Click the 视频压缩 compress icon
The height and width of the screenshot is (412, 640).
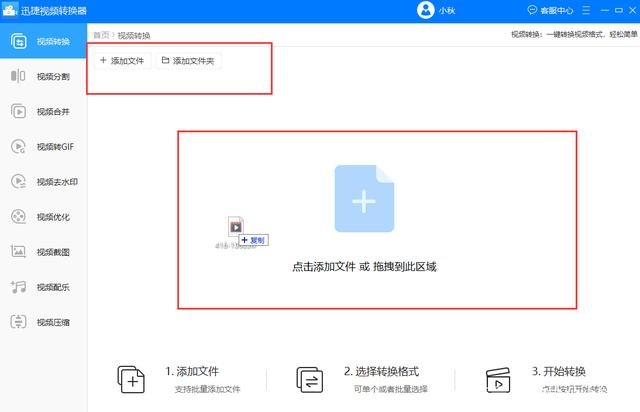click(x=18, y=322)
